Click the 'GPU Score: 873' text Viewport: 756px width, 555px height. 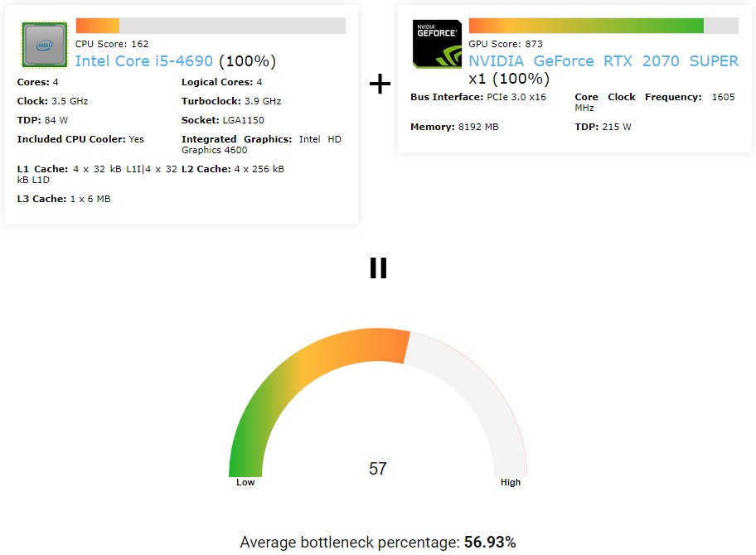coord(506,44)
